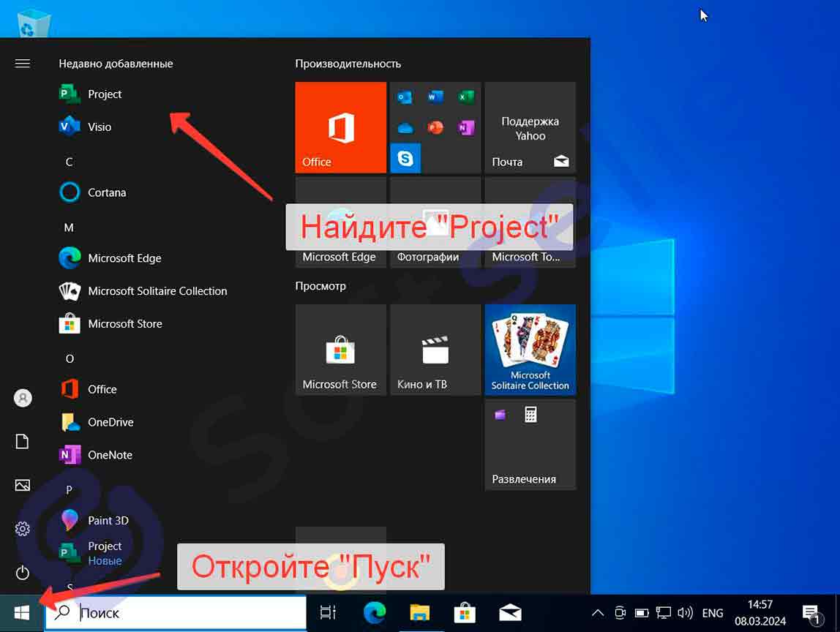Click the Windows Start button
This screenshot has width=840, height=632.
tap(21, 613)
